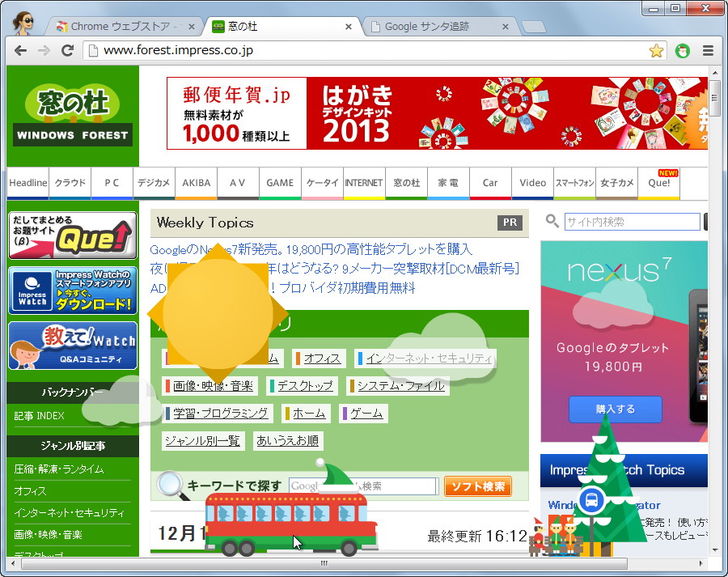Click the PR badge in Weekly Topics
This screenshot has height=577, width=728.
click(510, 223)
